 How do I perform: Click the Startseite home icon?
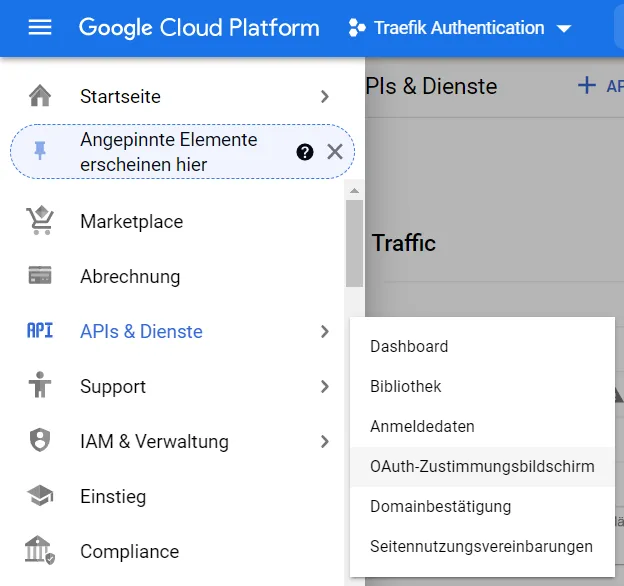coord(40,96)
